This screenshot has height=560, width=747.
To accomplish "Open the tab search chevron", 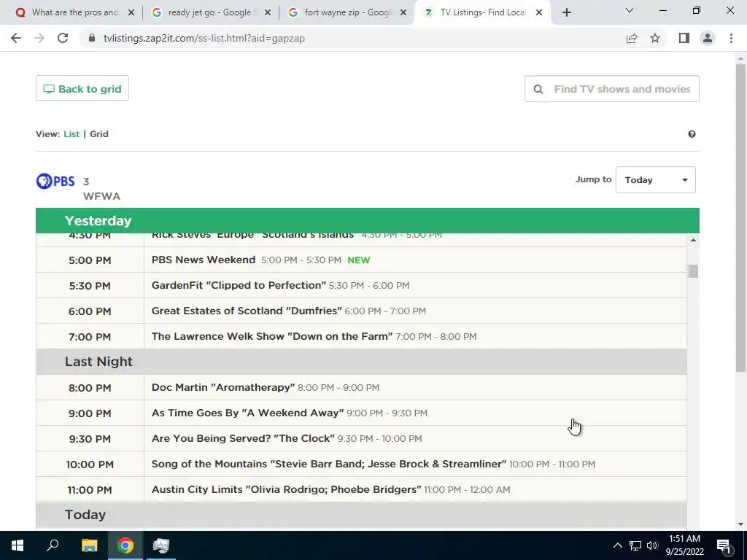I will tap(630, 10).
